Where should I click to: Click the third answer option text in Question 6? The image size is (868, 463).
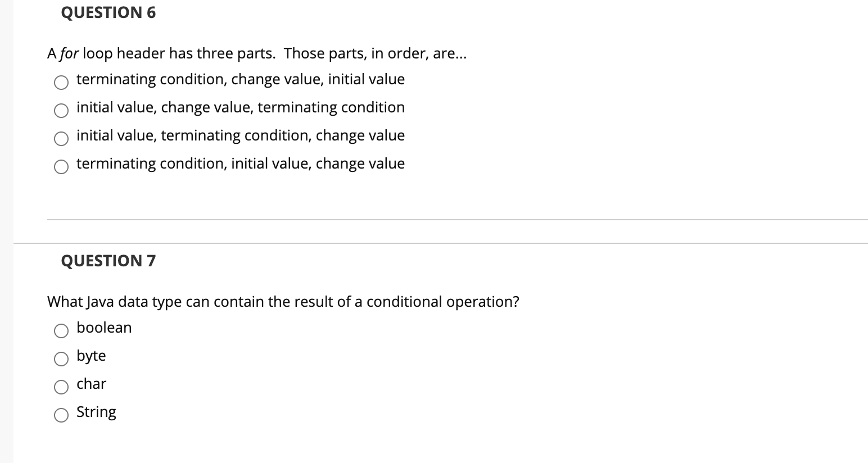[240, 135]
